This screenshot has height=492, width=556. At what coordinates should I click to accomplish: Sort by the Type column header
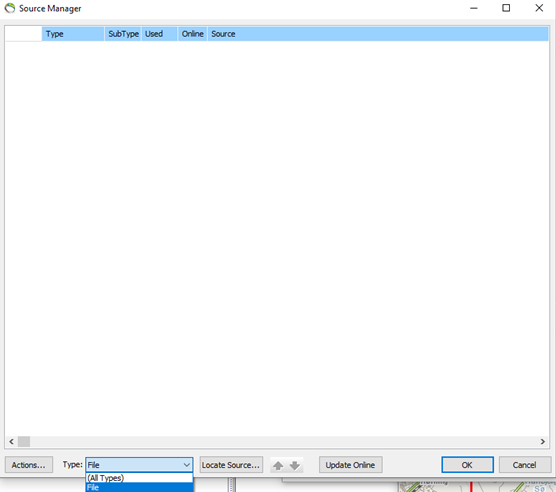[x=73, y=34]
